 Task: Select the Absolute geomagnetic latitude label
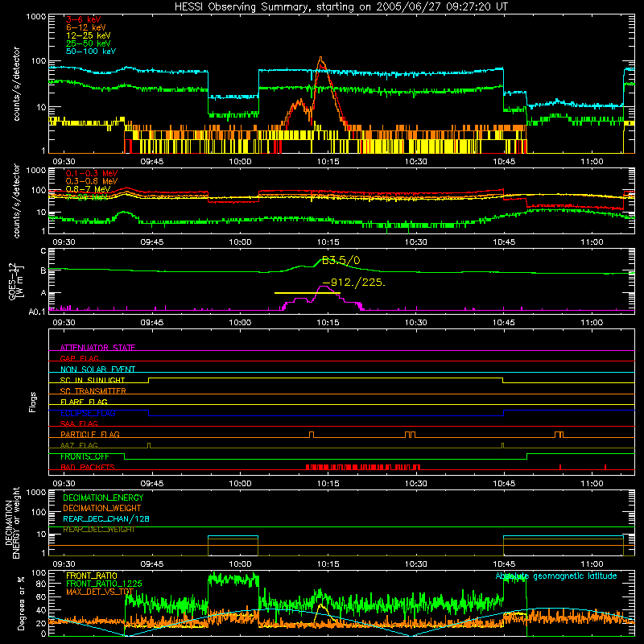pyautogui.click(x=556, y=576)
